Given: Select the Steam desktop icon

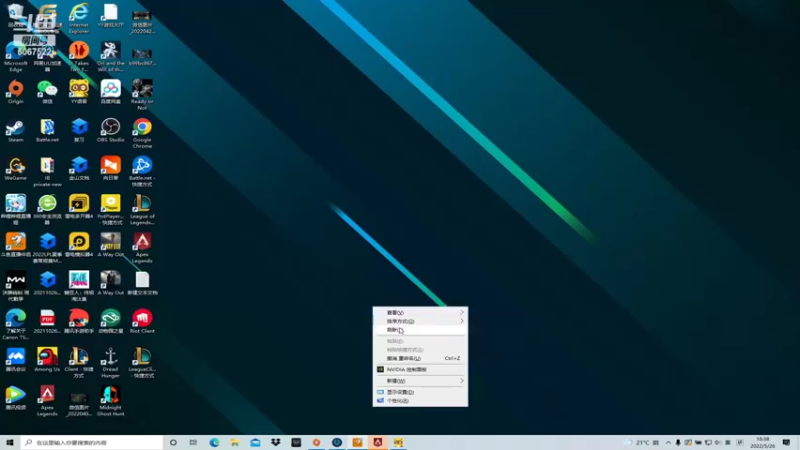Looking at the screenshot, I should pyautogui.click(x=16, y=130).
